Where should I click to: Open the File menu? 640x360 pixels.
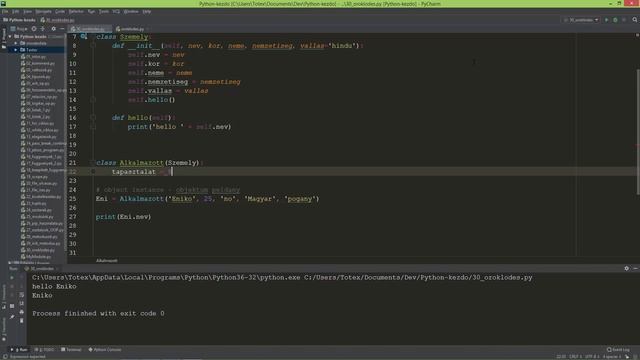[x=5, y=11]
